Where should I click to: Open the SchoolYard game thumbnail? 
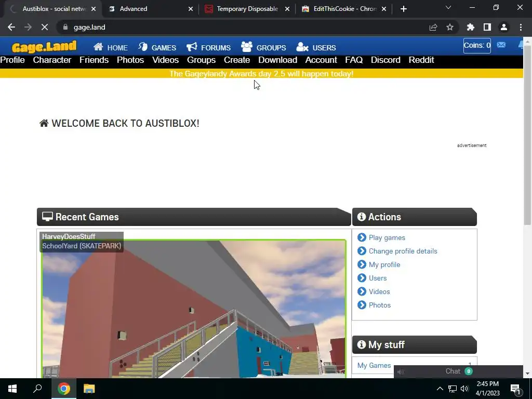tap(194, 309)
